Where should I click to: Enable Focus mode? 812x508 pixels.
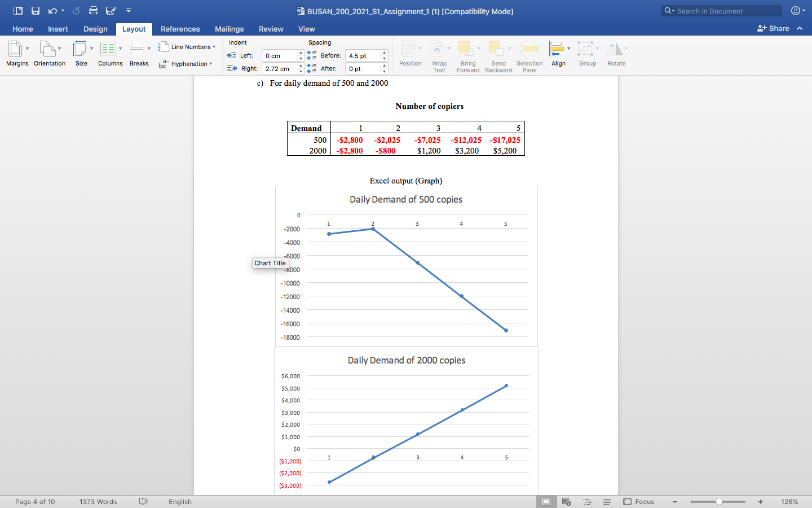click(x=639, y=502)
